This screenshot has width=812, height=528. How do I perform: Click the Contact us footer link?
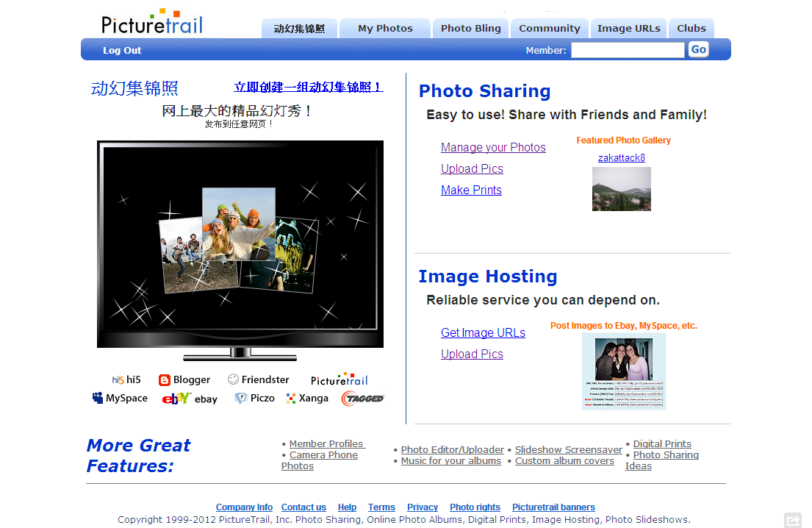(x=303, y=507)
